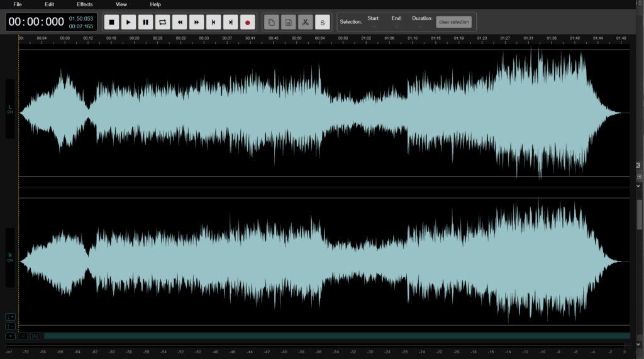Open the File menu
Image resolution: width=644 pixels, height=359 pixels.
18,4
